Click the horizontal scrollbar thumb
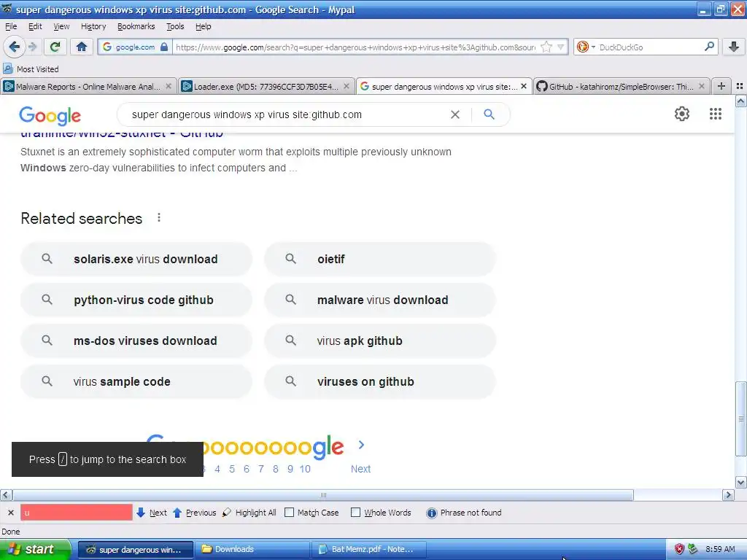747x560 pixels. coord(323,495)
